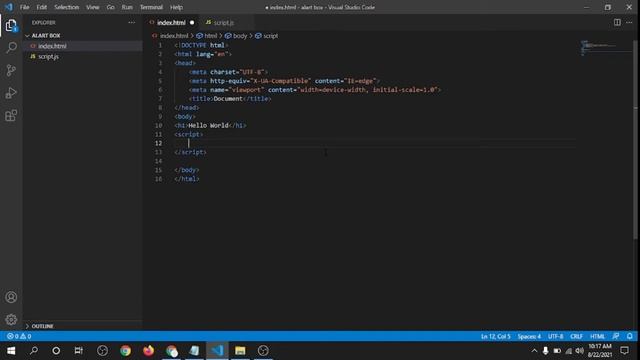
Task: Click taskbar clock showing 10:17 AM
Action: click(x=600, y=351)
